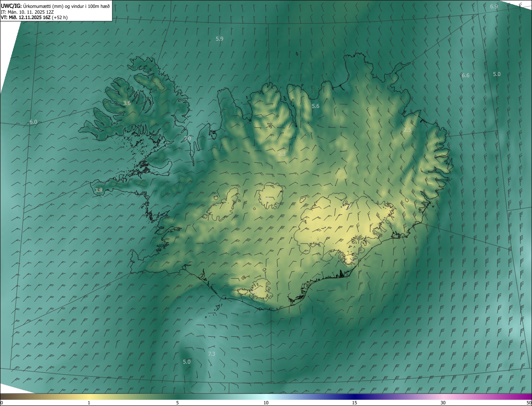Click the 2.3 value label in the highlands
This screenshot has height=406, width=532.
tap(282, 154)
